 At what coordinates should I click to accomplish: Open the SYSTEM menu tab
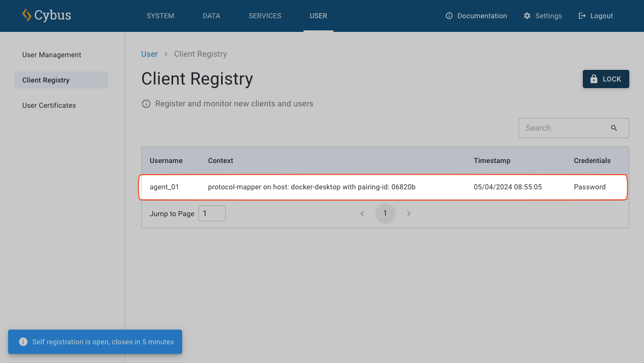tap(160, 16)
